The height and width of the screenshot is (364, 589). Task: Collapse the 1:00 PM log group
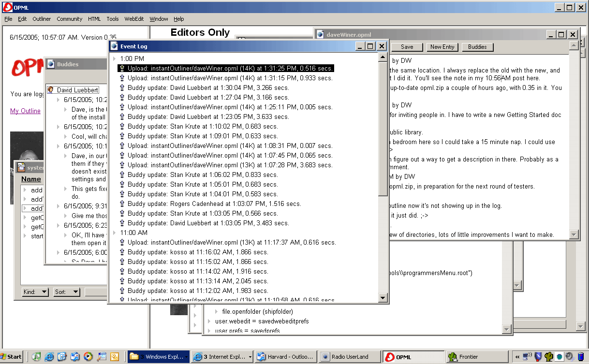tap(114, 59)
